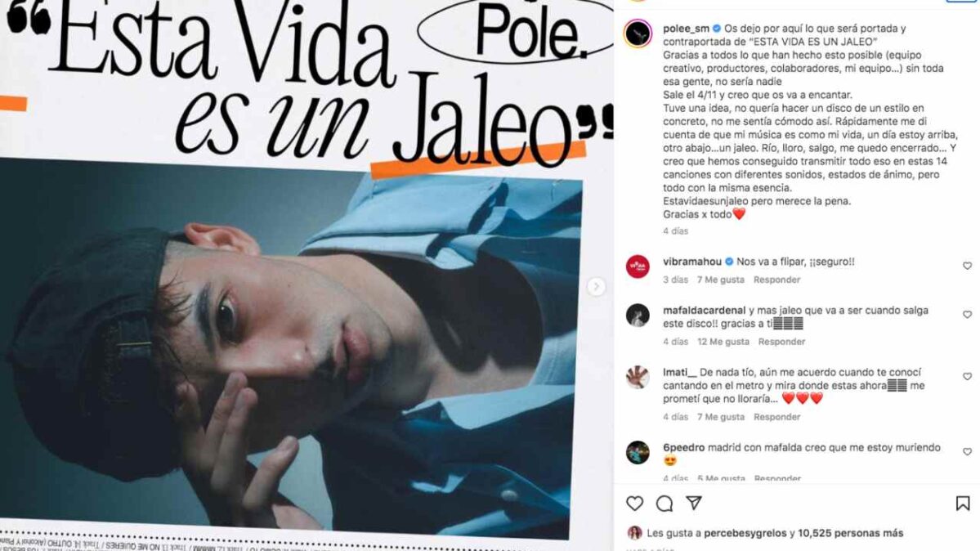980x551 pixels.
Task: Click the album cover photo of Pole
Action: tap(291, 347)
